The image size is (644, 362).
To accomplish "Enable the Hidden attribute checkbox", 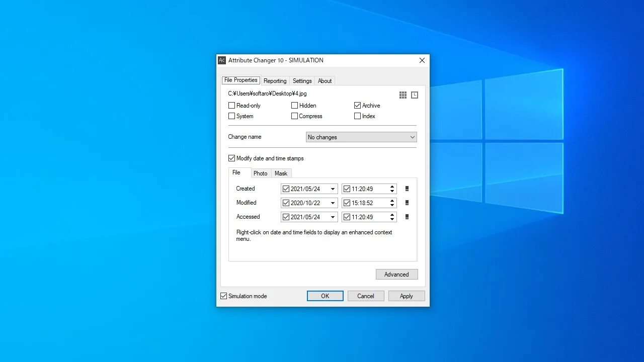I will point(294,106).
